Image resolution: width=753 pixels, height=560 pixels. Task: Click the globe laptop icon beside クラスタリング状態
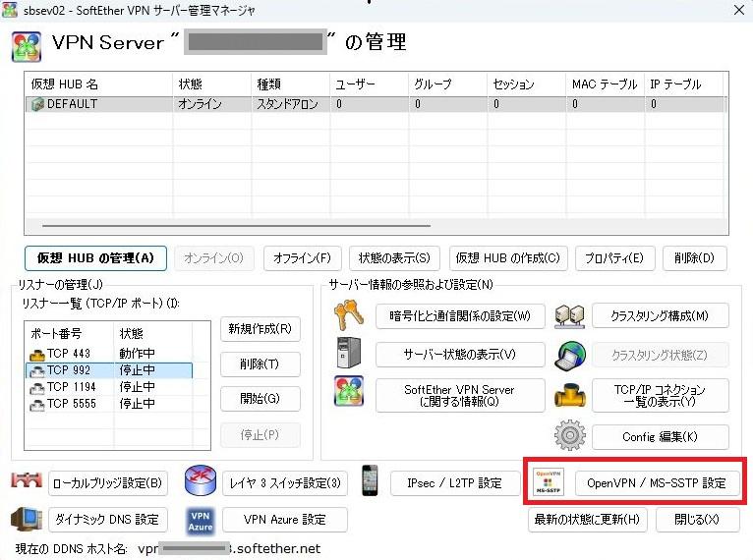point(569,356)
